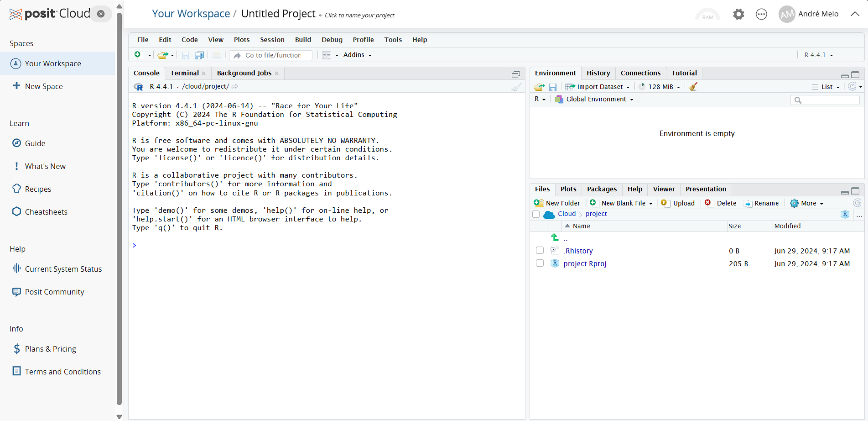Screen dimensions: 868x421
Task: Click the new file plus icon
Action: [x=138, y=55]
